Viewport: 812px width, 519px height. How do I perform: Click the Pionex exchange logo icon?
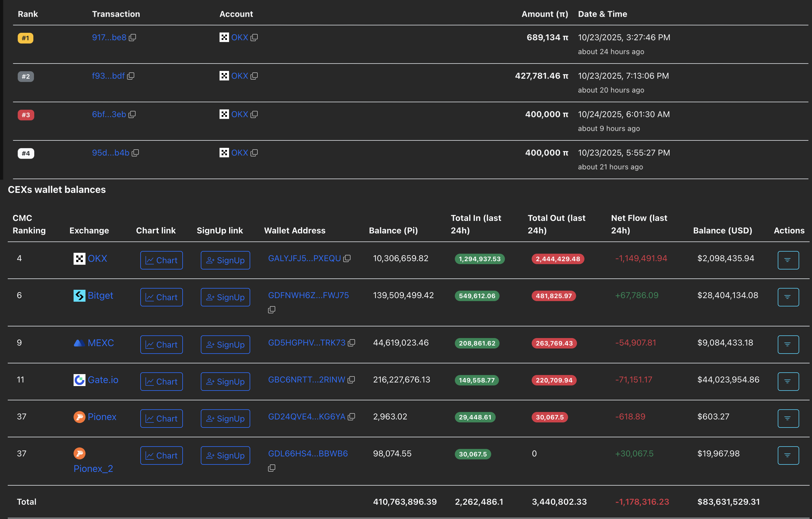point(79,417)
